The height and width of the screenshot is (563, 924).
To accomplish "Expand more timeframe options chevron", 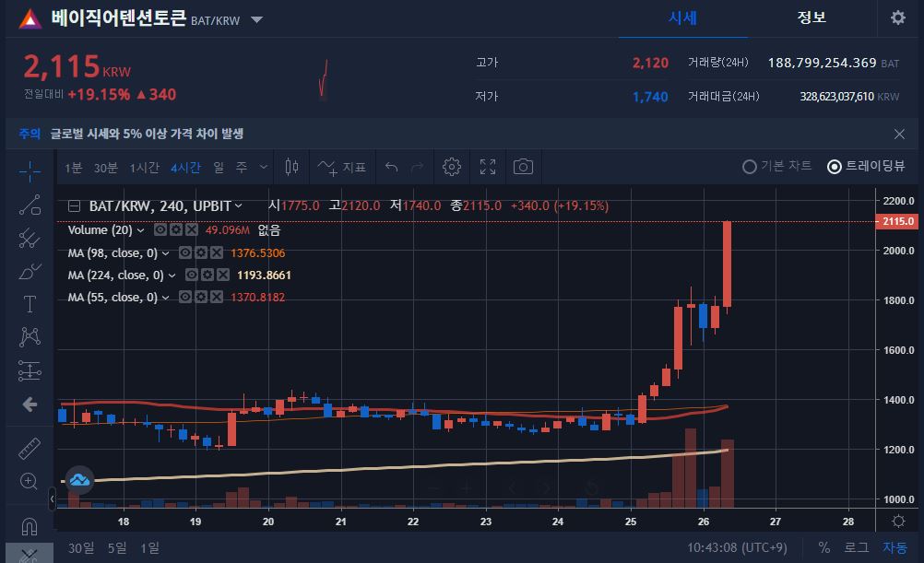I will [264, 168].
